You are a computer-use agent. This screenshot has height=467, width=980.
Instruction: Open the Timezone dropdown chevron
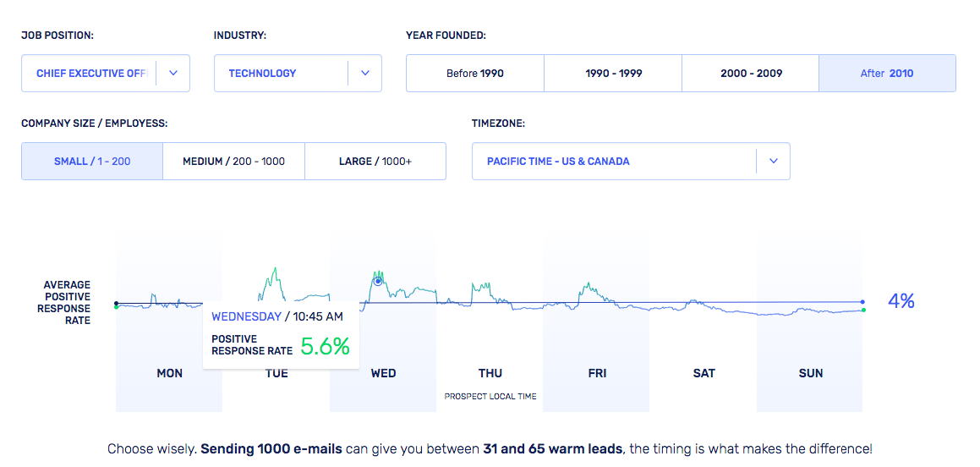[773, 162]
